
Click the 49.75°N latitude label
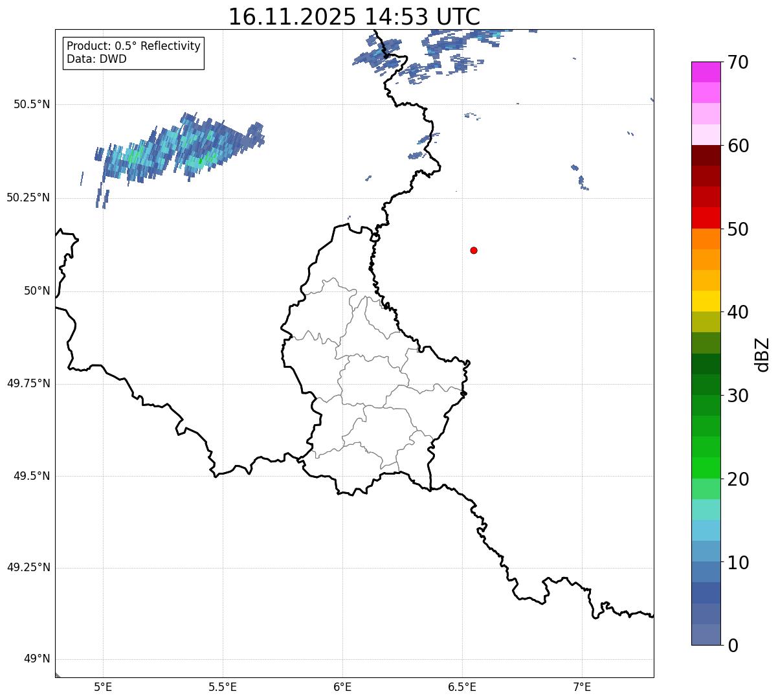click(x=28, y=383)
